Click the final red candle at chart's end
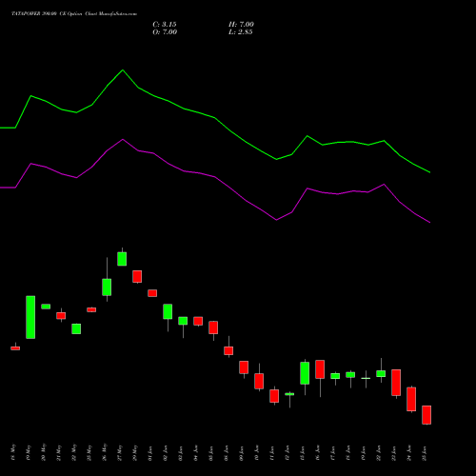The height and width of the screenshot is (476, 476). click(426, 415)
